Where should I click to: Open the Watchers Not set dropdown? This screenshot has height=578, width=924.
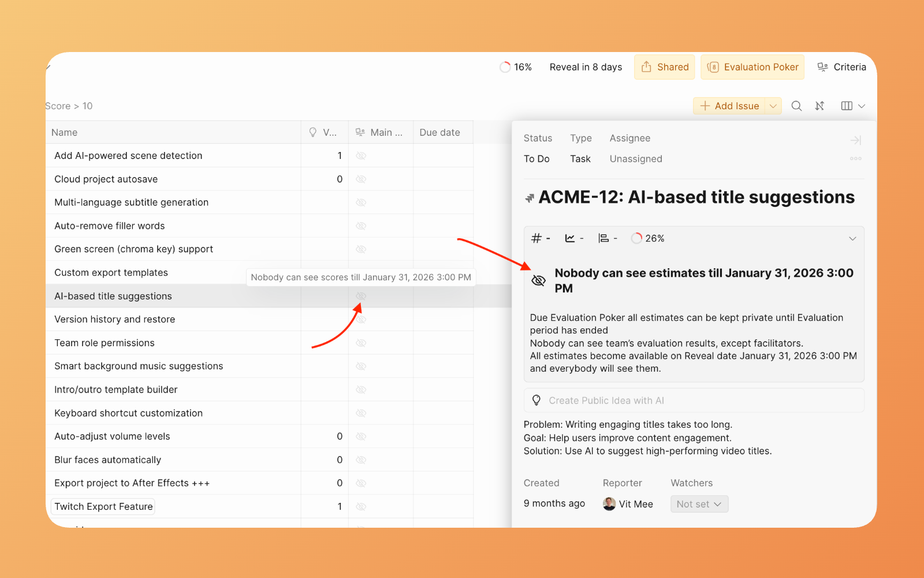click(699, 504)
